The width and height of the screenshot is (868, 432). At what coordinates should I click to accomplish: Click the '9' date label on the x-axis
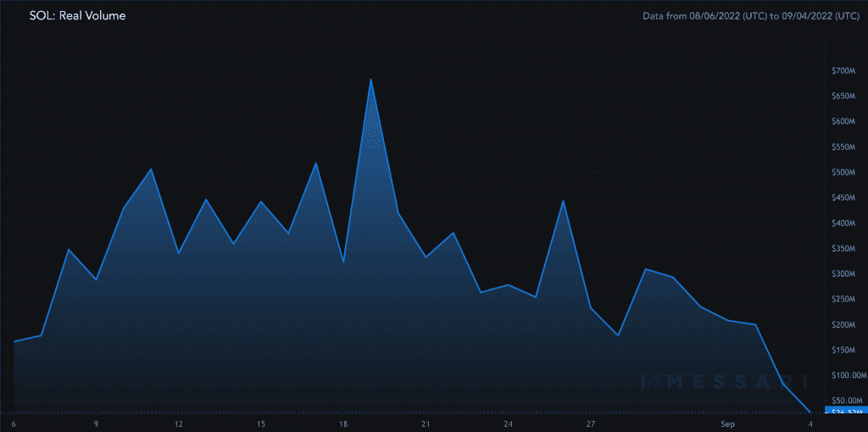point(96,424)
